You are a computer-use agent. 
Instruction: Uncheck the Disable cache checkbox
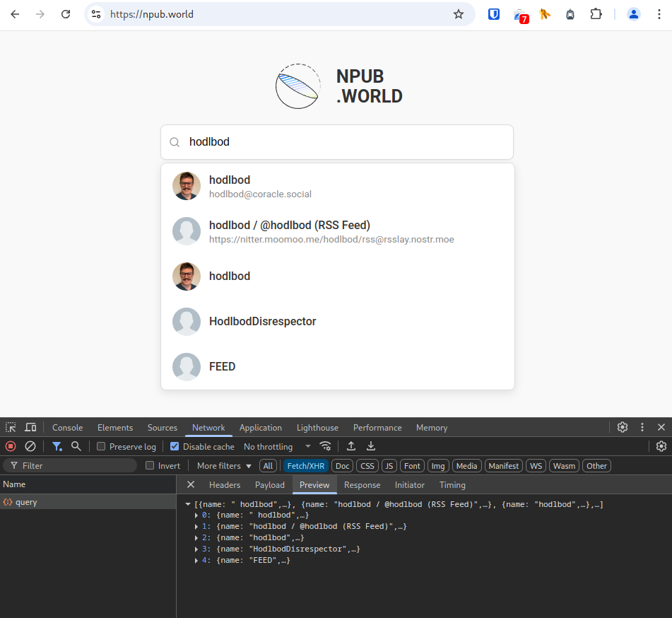pos(175,446)
